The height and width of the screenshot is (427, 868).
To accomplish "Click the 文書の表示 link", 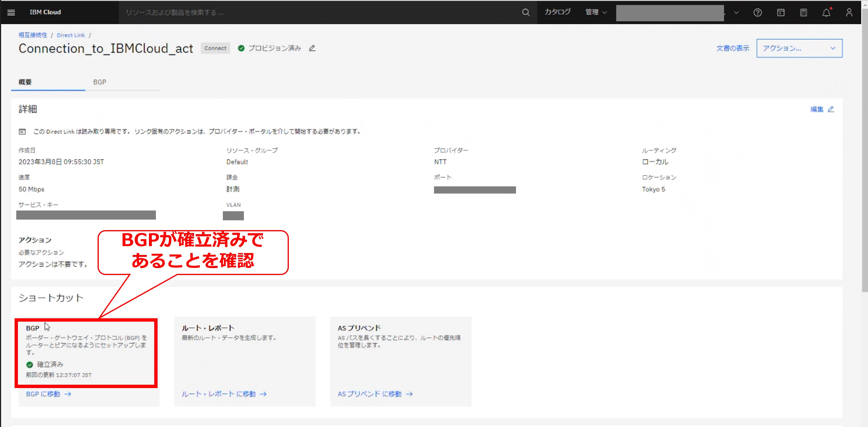I will tap(733, 48).
